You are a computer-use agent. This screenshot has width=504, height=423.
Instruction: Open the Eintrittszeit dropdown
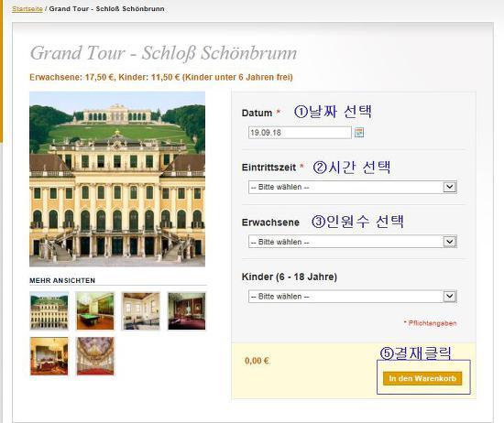[352, 187]
